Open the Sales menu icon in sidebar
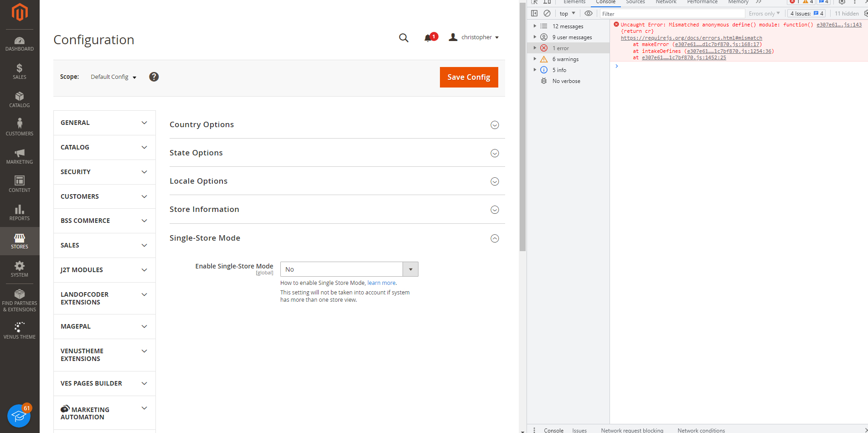 20,72
